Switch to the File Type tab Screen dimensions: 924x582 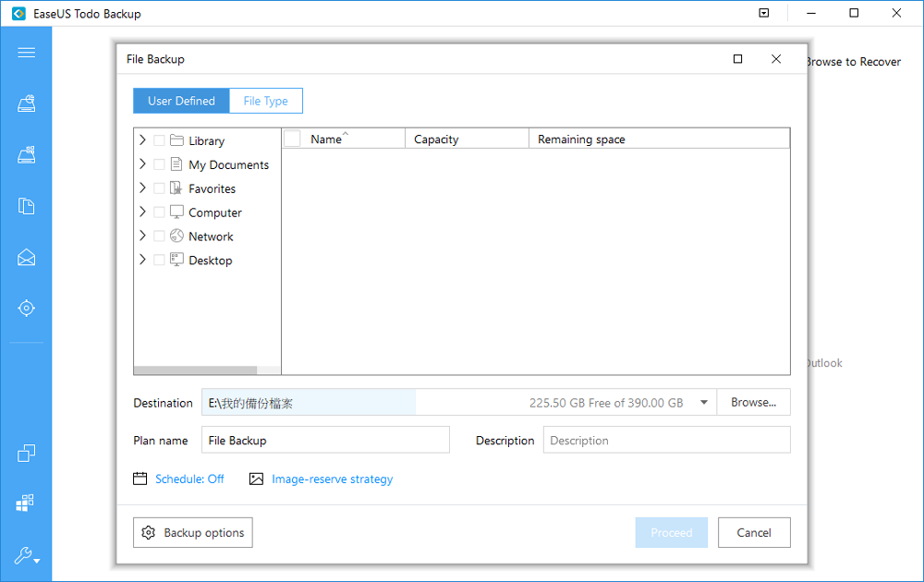265,102
